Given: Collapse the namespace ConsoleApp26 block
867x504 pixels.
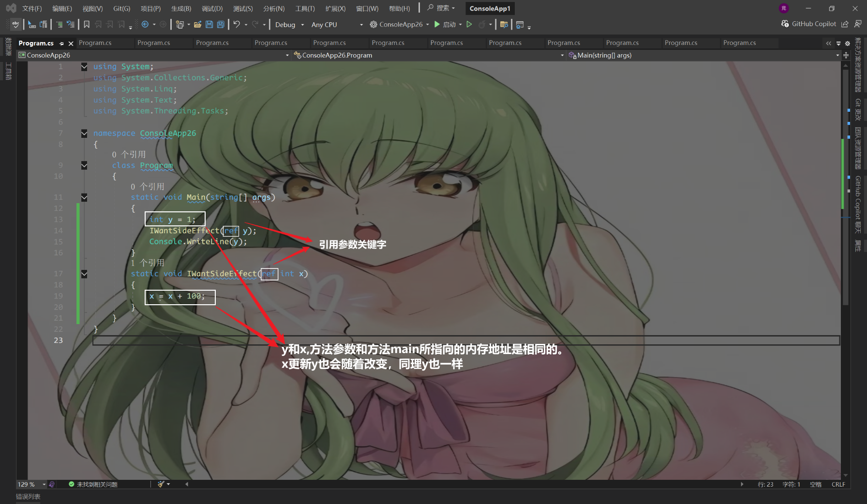Looking at the screenshot, I should pyautogui.click(x=84, y=133).
